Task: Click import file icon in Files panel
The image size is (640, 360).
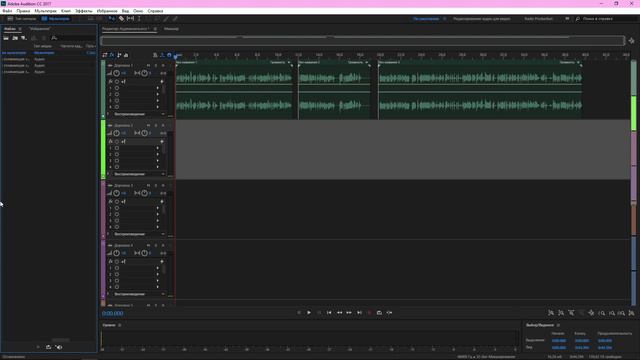Action: click(15, 38)
